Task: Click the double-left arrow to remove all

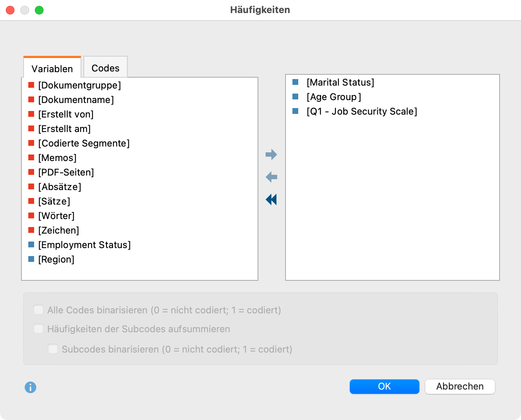Action: pyautogui.click(x=271, y=199)
